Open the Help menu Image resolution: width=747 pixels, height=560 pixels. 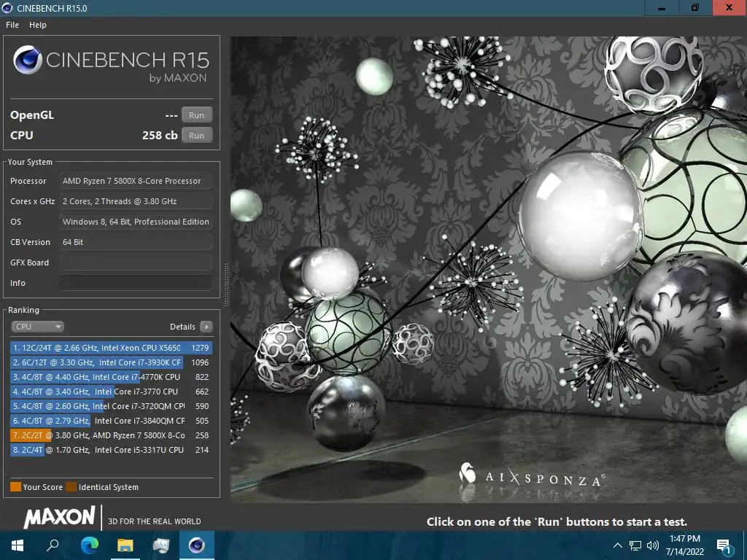[x=38, y=25]
